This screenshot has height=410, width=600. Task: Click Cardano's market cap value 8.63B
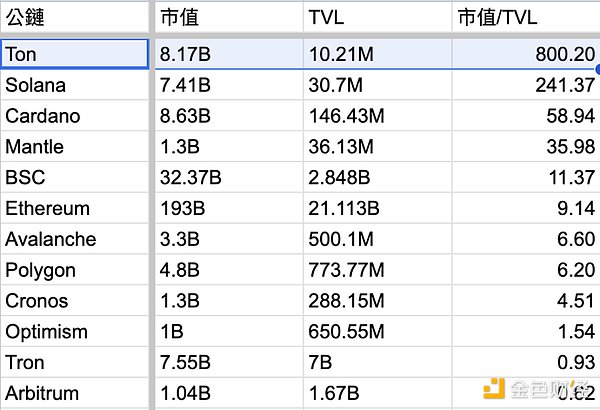pos(226,116)
